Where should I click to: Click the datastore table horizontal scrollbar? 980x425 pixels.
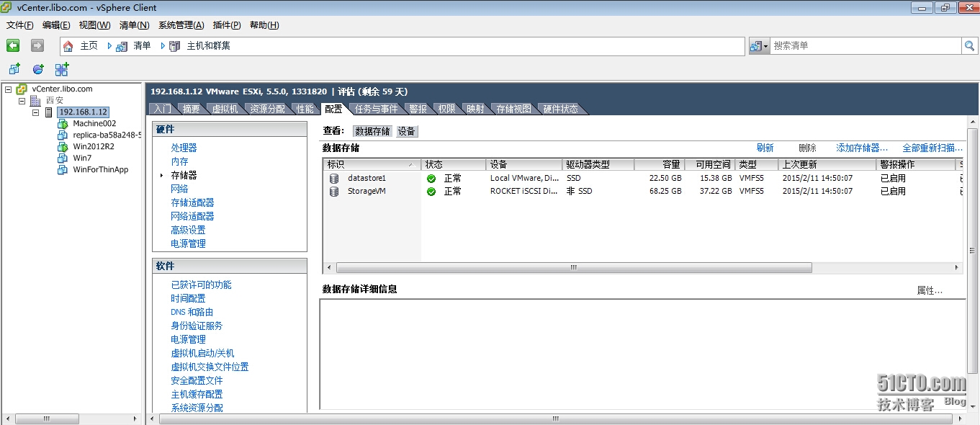[x=573, y=267]
